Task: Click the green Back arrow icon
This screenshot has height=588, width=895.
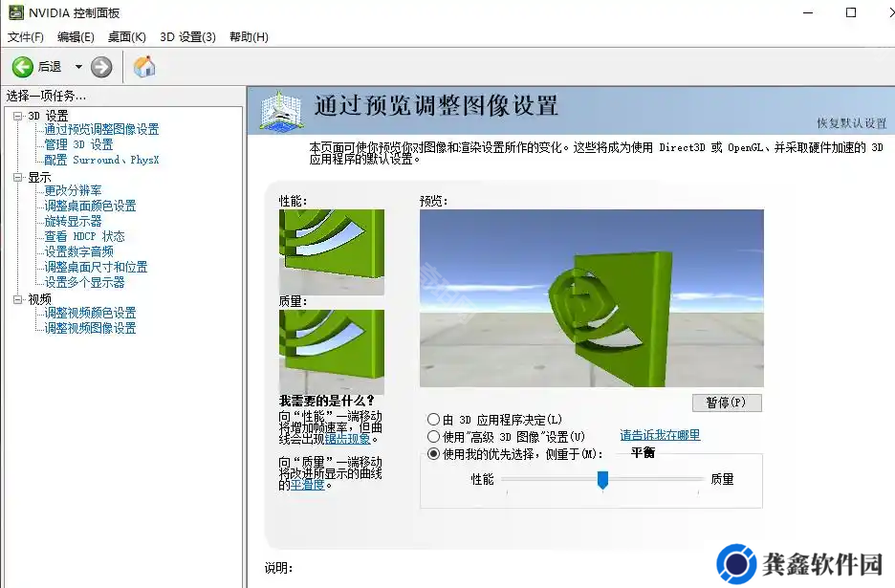Action: tap(23, 67)
